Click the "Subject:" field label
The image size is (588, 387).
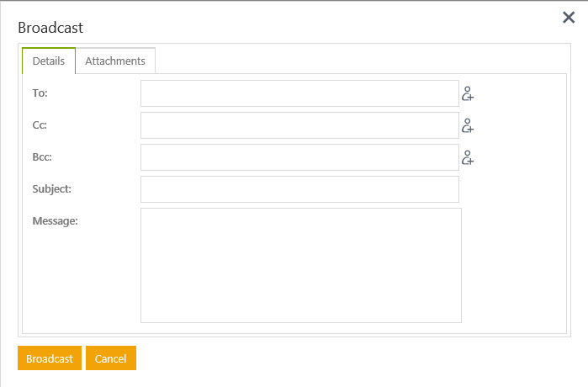coord(51,189)
